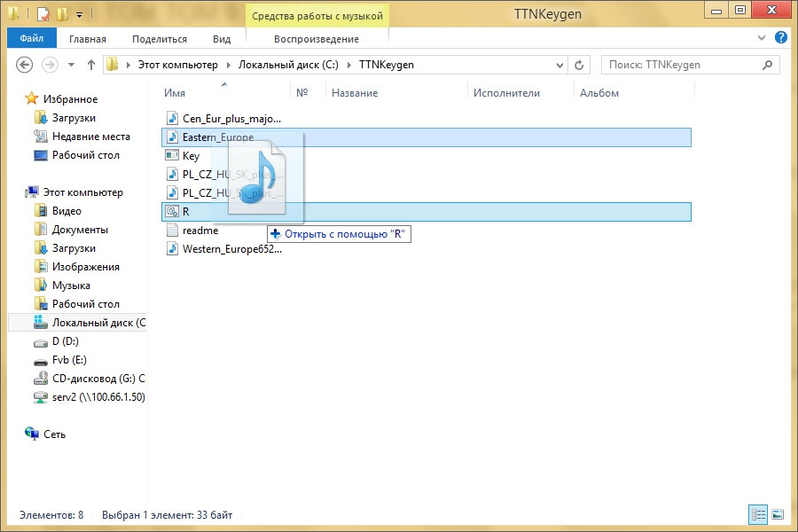Image resolution: width=798 pixels, height=532 pixels.
Task: Open the Поделиться ribbon tab
Action: [x=160, y=39]
